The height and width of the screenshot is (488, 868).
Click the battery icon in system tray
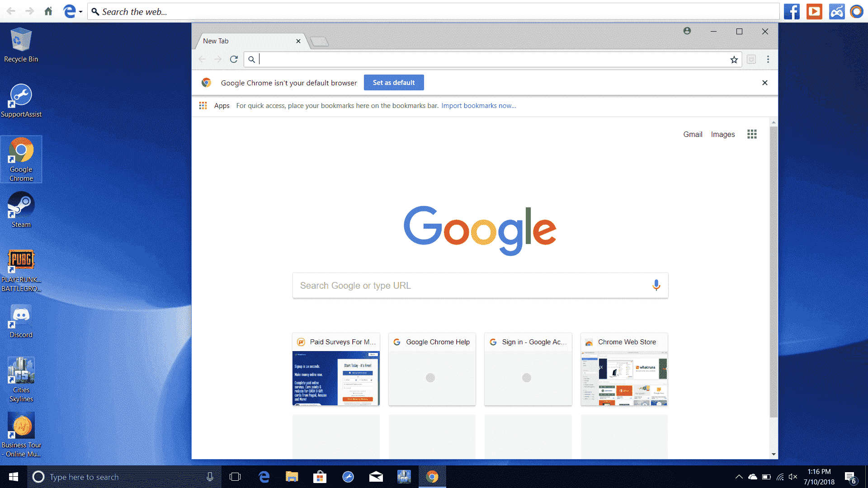(766, 477)
